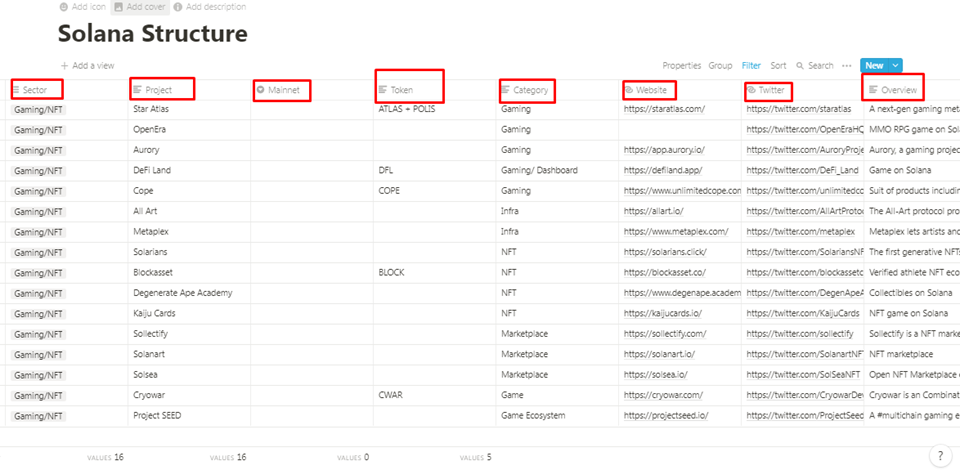The image size is (960, 470).
Task: Open the twitter.com/sollectify link
Action: coord(800,334)
